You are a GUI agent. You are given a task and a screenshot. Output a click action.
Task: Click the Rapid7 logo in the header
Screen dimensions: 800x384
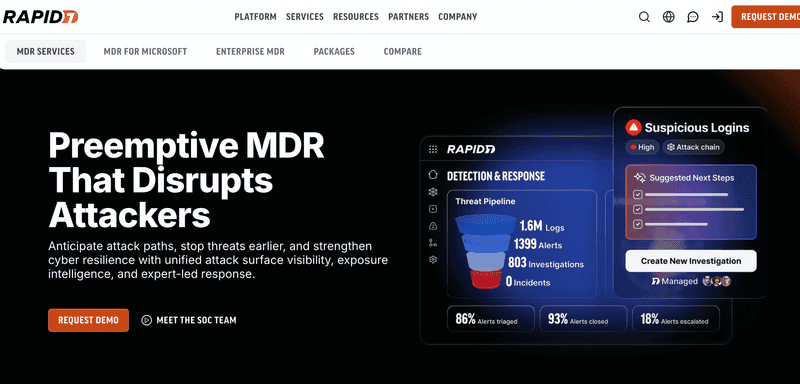40,17
